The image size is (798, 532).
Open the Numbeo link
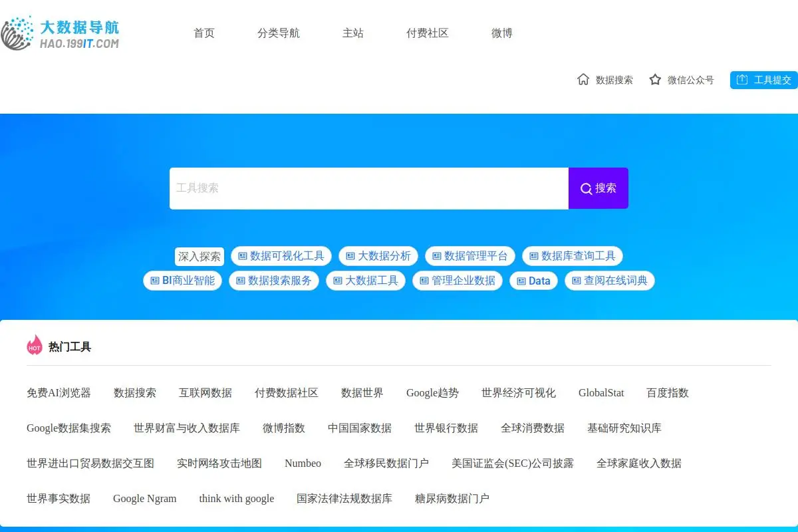pos(303,464)
